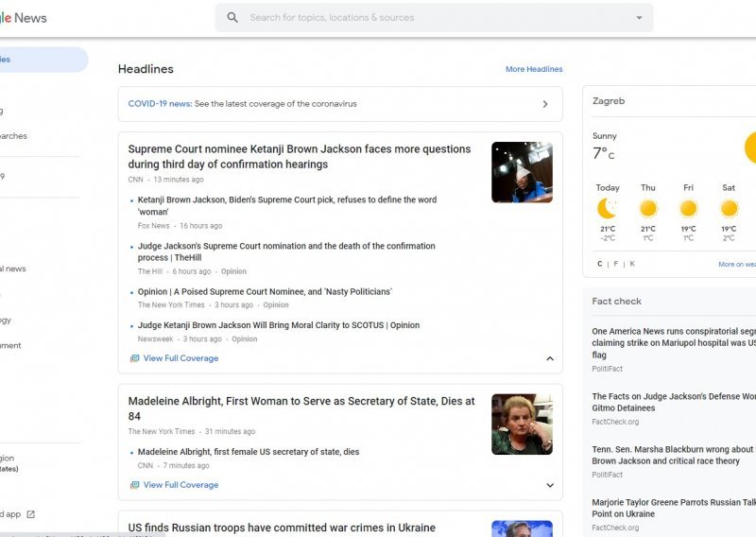Viewport: 756px width, 537px height.
Task: Open NYT opinion 'A Poised Supreme Court Nominee'
Action: pos(265,291)
